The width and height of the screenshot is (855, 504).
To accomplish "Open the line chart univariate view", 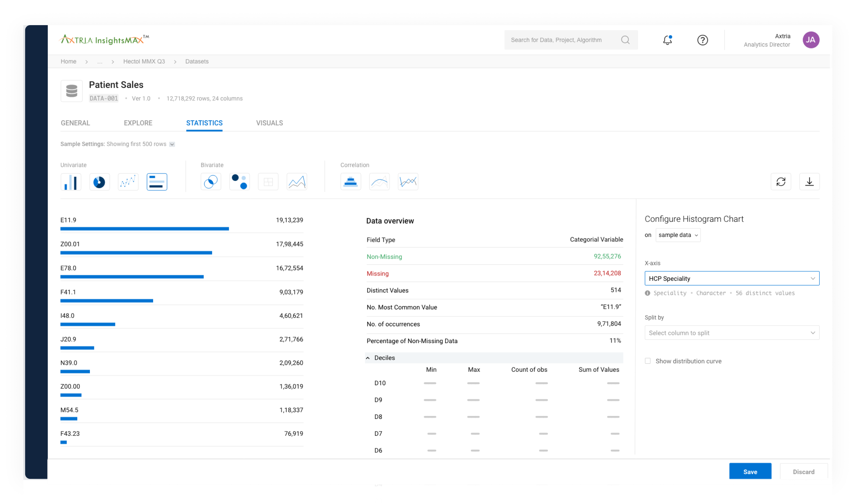I will tap(128, 182).
